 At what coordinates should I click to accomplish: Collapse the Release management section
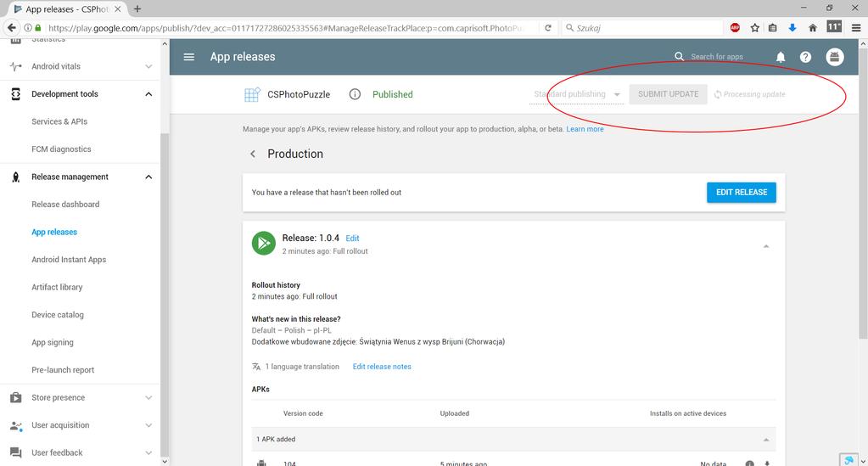148,177
